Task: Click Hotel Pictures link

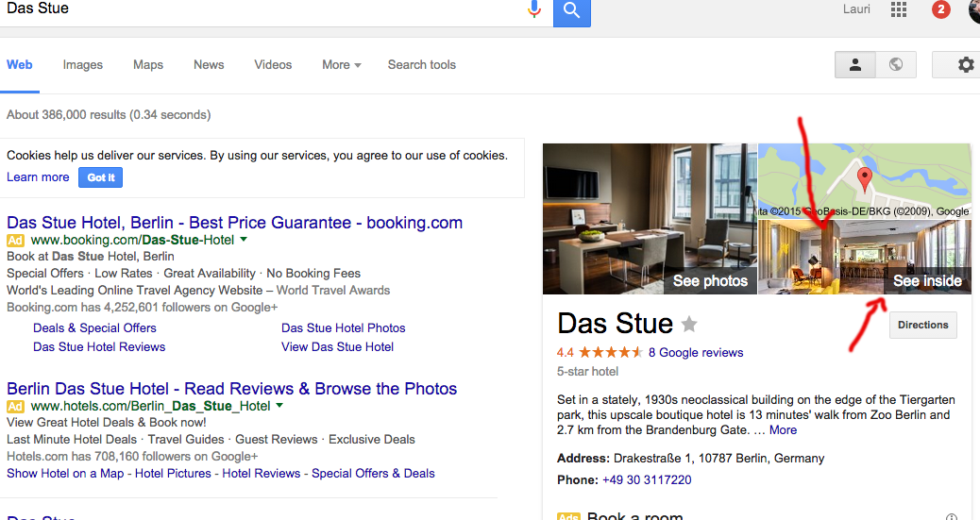Action: (x=173, y=474)
